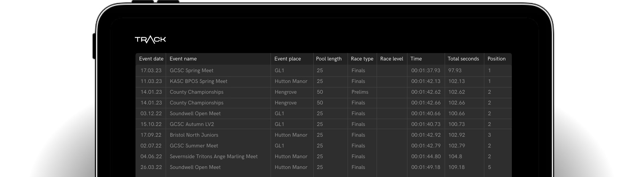Click the Time column header

click(x=416, y=59)
